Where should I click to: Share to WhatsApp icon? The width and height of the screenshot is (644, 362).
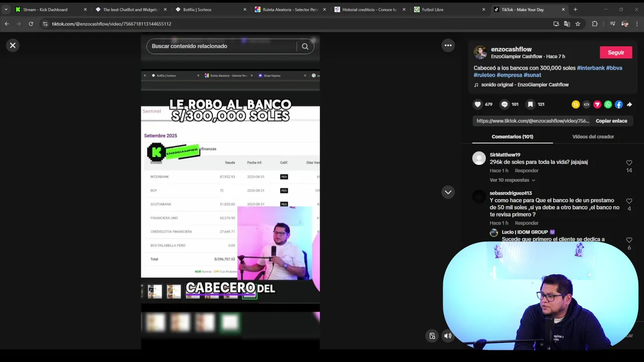click(608, 105)
